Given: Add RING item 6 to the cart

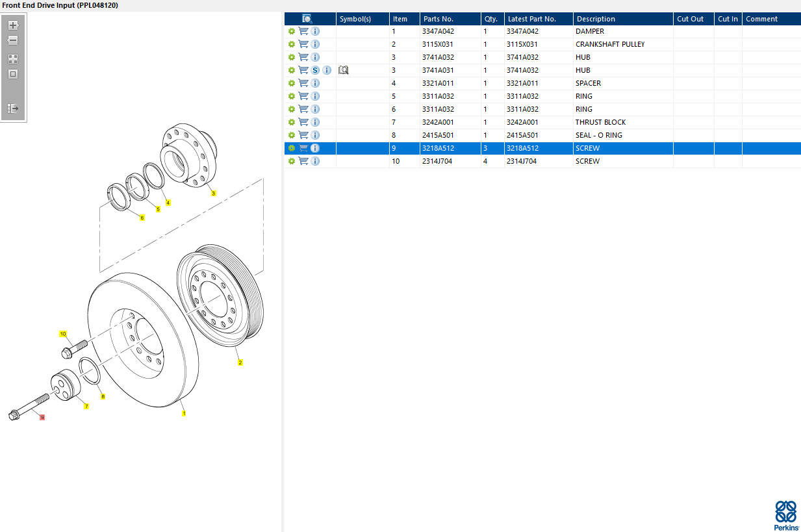Looking at the screenshot, I should pos(303,109).
